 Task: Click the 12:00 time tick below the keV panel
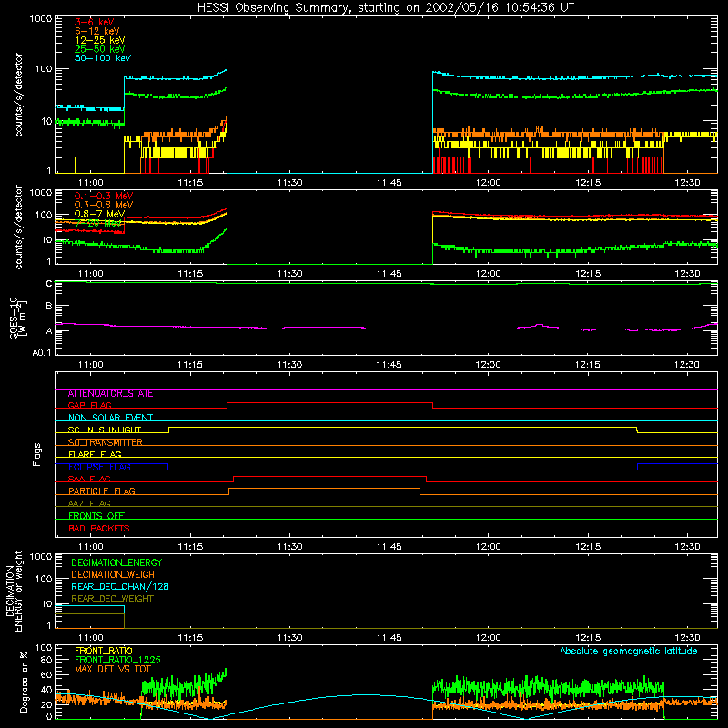[489, 183]
